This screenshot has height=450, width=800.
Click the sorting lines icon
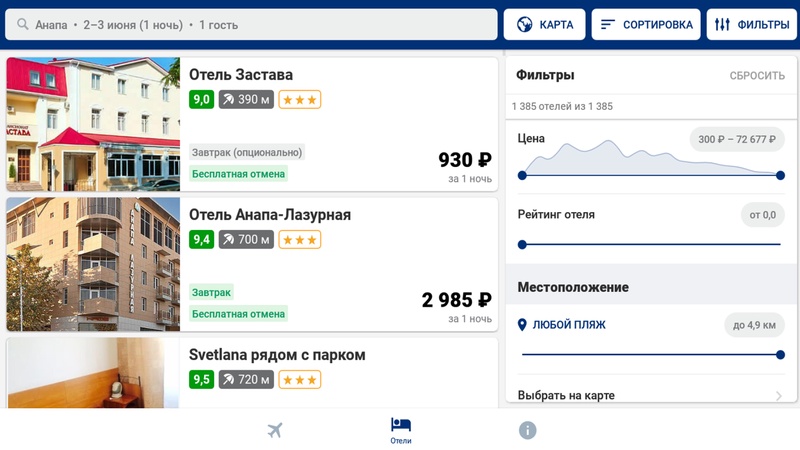click(608, 25)
